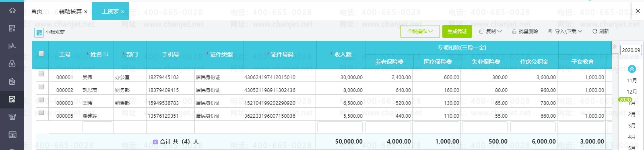Switch to the 工资表 tab

click(110, 11)
